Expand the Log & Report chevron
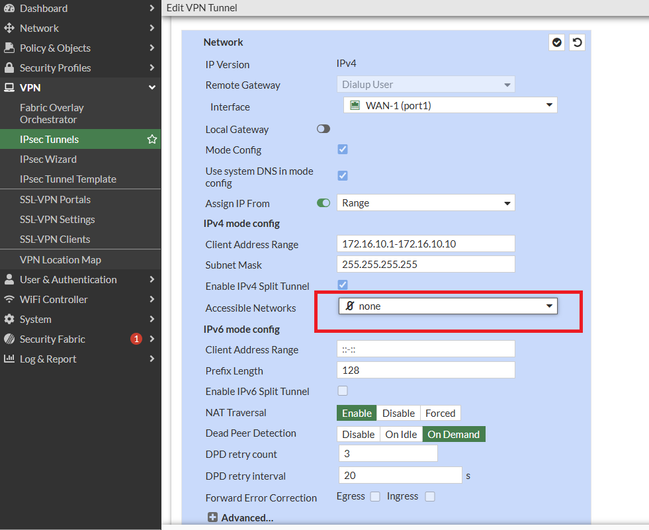 pos(152,359)
